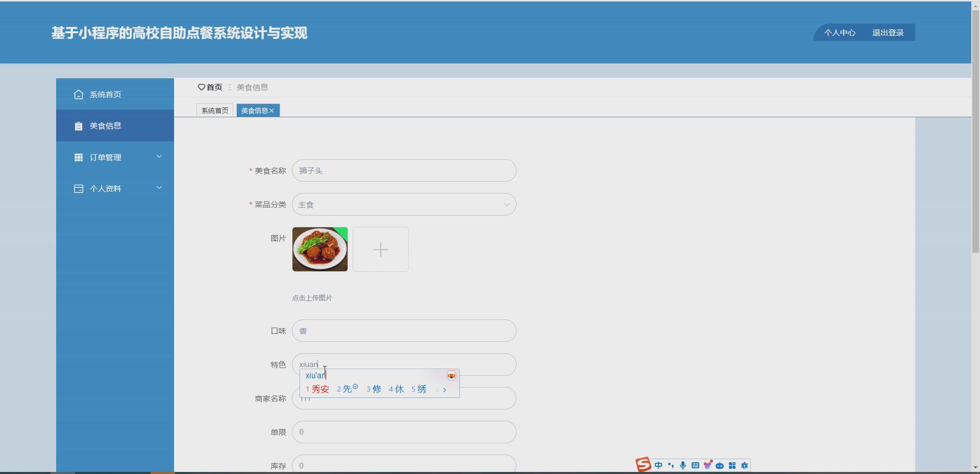Click the clipboard icon beside 美食信息 in sidebar
980x474 pixels.
78,126
